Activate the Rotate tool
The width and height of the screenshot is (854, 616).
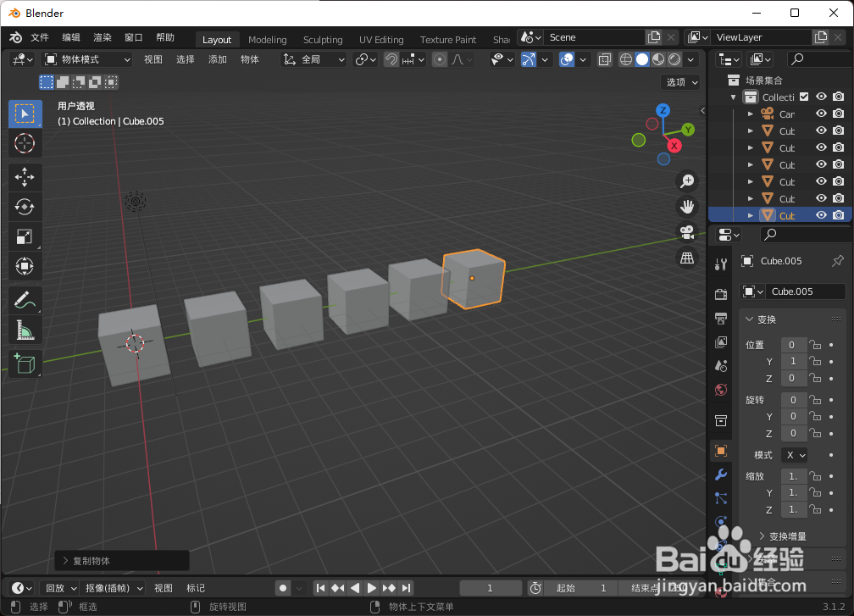(25, 207)
